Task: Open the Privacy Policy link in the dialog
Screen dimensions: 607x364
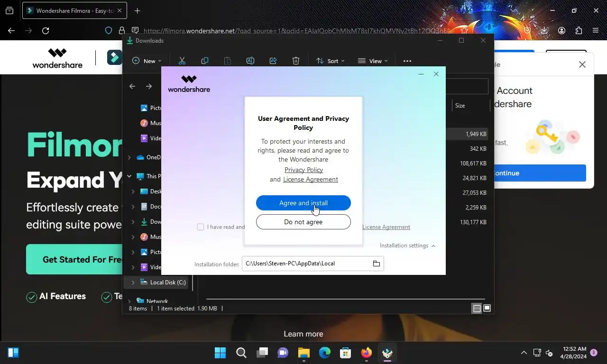Action: point(303,170)
